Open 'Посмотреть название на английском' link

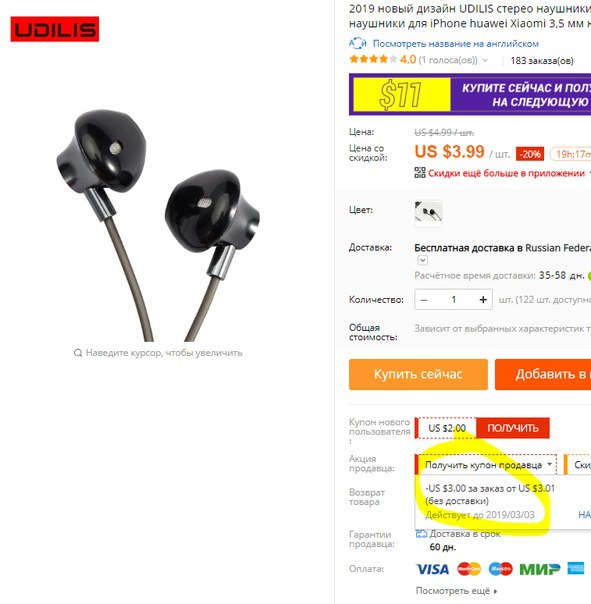pyautogui.click(x=455, y=44)
